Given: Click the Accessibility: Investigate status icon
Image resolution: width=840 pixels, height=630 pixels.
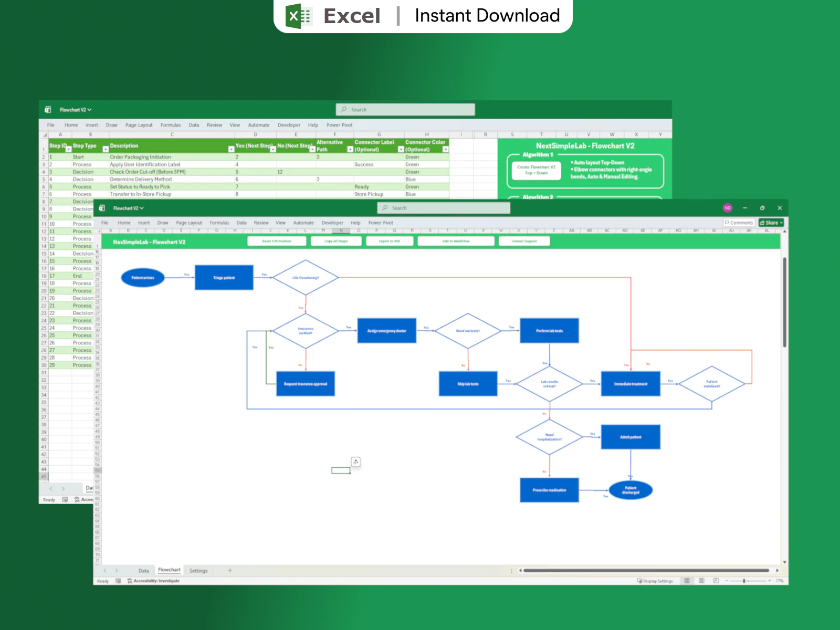Looking at the screenshot, I should 130,581.
